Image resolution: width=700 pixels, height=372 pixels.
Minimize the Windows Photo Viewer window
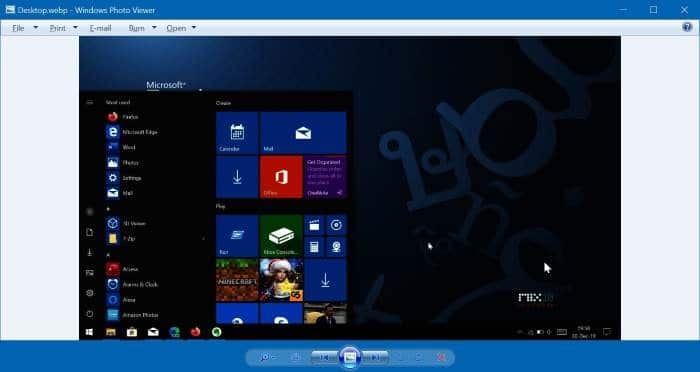click(x=623, y=9)
